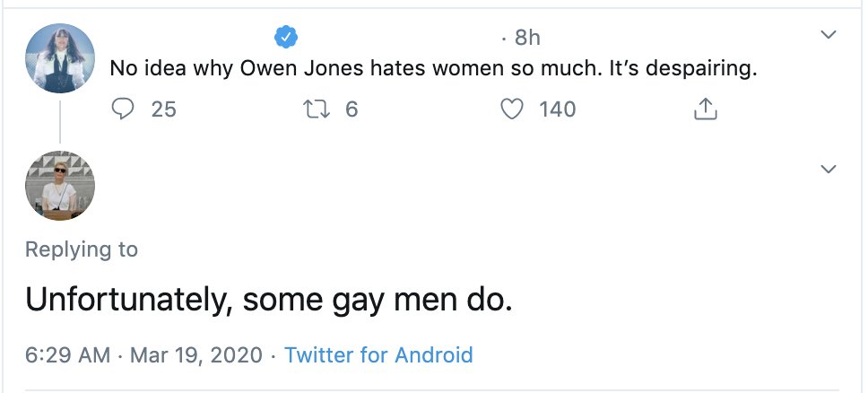Click the 140 likes count number
The height and width of the screenshot is (393, 868).
(557, 109)
